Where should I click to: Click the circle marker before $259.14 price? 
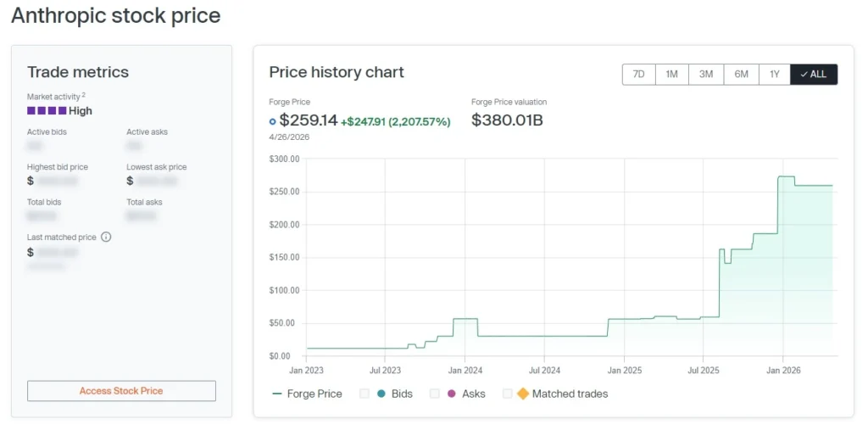272,121
